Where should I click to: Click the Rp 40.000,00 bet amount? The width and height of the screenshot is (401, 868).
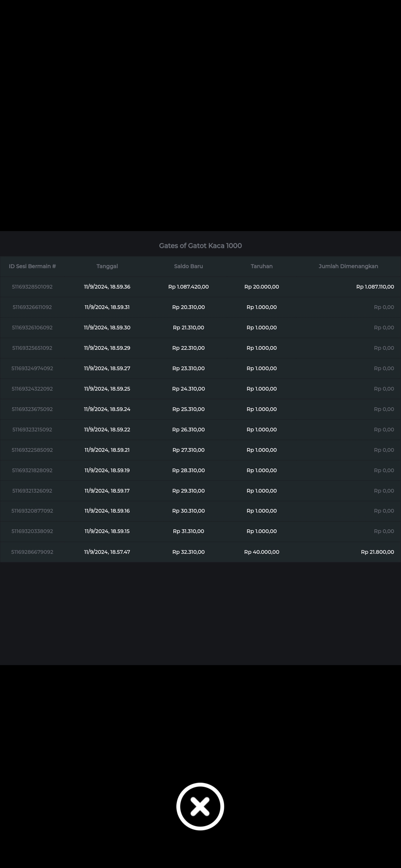tap(261, 552)
